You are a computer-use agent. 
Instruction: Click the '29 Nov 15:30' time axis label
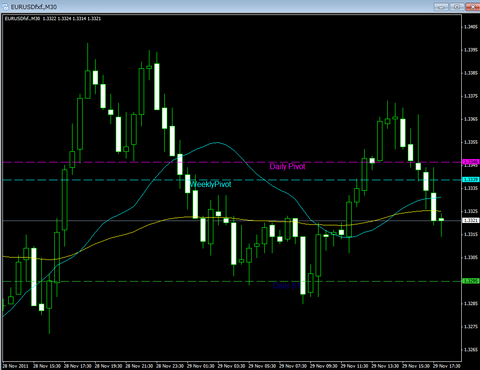416,366
